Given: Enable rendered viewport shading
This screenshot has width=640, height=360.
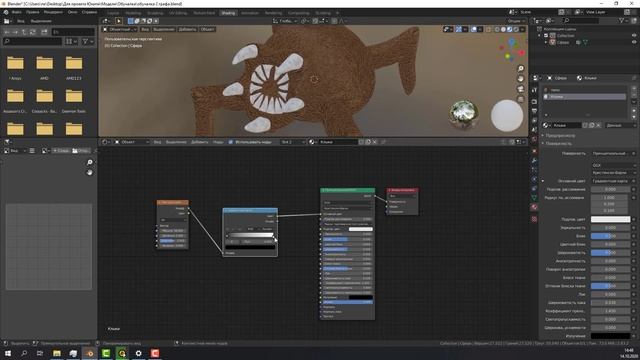Looking at the screenshot, I should (516, 29).
